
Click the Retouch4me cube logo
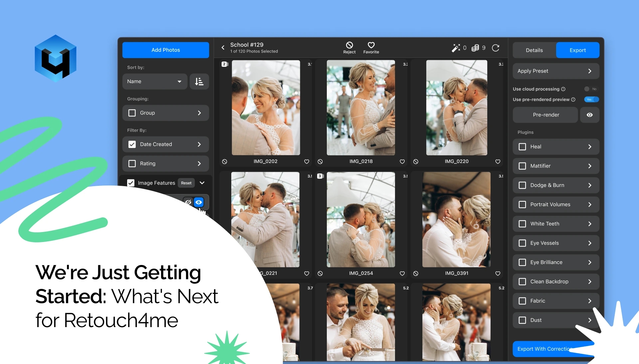[x=56, y=58]
